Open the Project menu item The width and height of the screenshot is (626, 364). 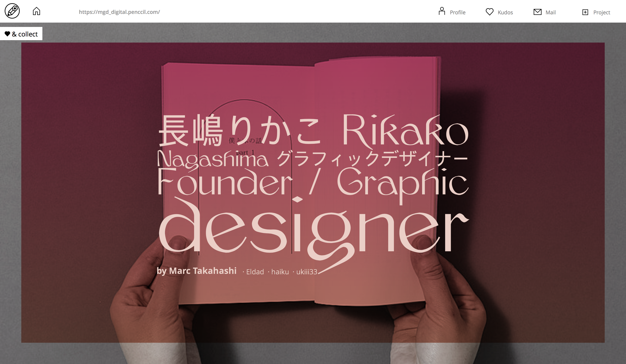pyautogui.click(x=602, y=12)
